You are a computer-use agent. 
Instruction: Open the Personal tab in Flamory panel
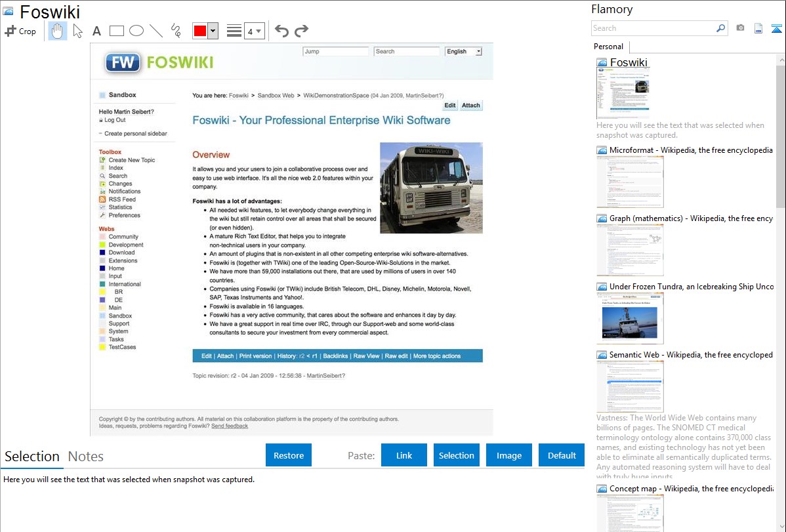pyautogui.click(x=608, y=47)
